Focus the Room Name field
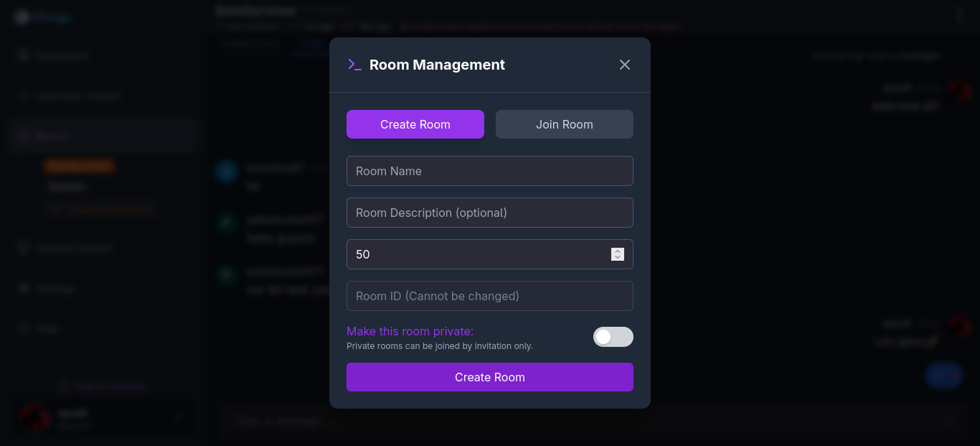The width and height of the screenshot is (980, 446). (x=489, y=171)
